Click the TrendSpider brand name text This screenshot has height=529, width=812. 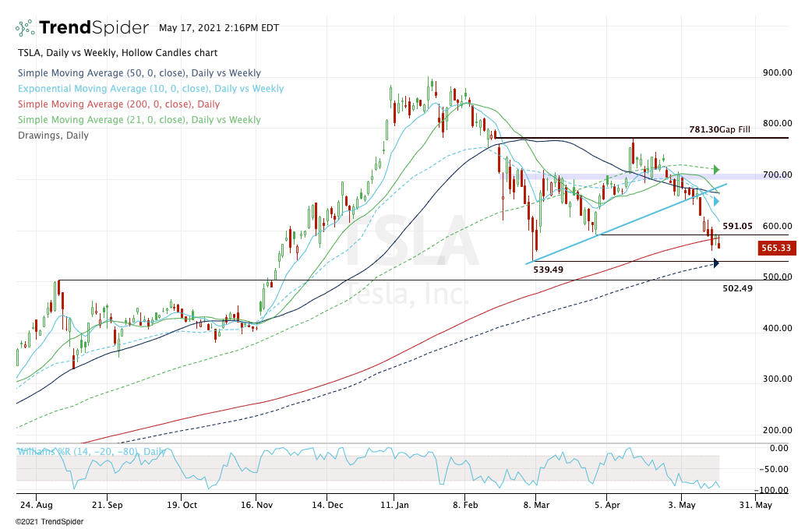point(94,27)
